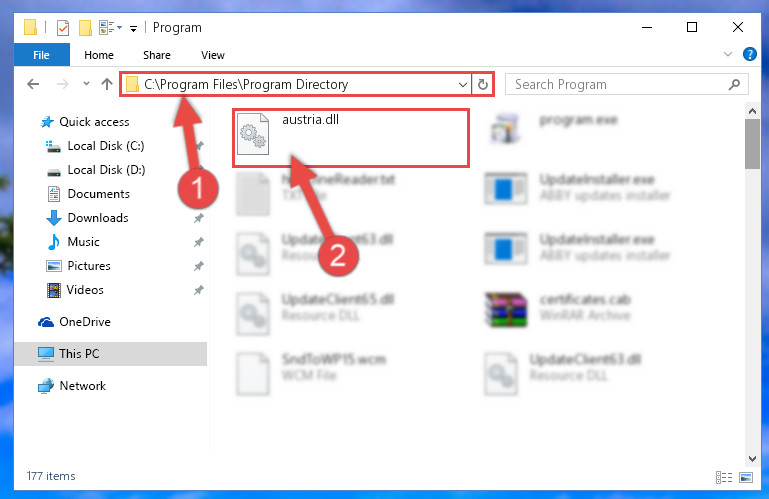The image size is (769, 499).
Task: Expand the ribbon with the chevron
Action: pos(728,54)
